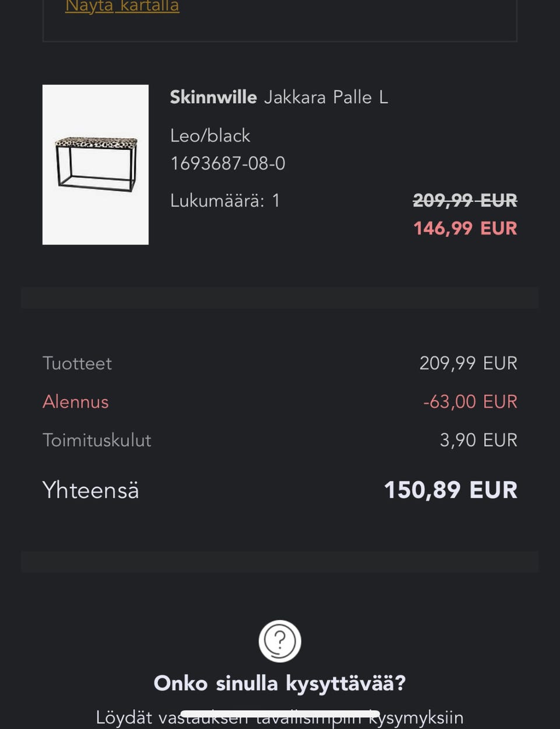This screenshot has height=729, width=560.
Task: Click the red Alennus label
Action: click(76, 402)
